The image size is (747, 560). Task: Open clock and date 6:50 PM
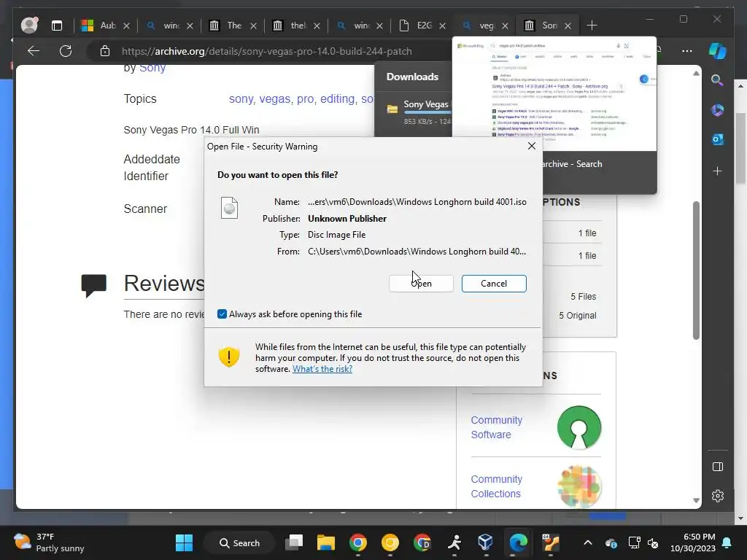pos(693,542)
